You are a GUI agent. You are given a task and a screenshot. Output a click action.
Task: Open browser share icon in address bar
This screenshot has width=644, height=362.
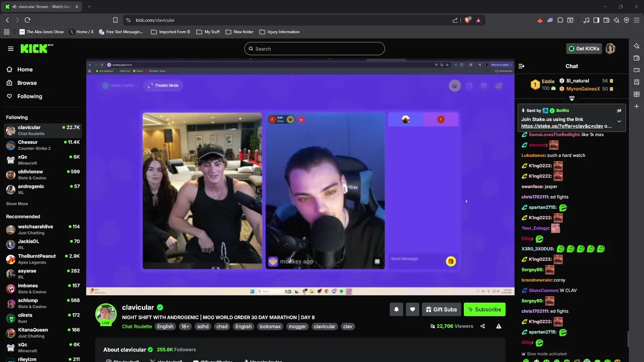[x=455, y=20]
